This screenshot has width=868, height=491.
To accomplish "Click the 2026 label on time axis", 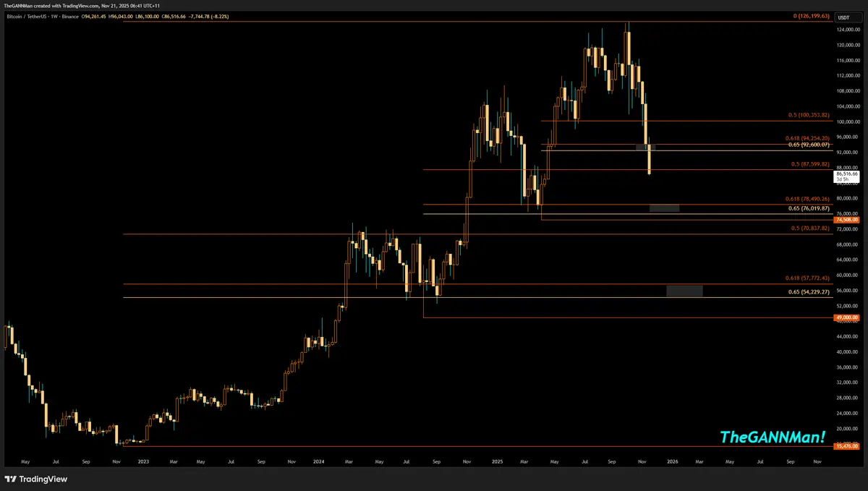I will [673, 461].
